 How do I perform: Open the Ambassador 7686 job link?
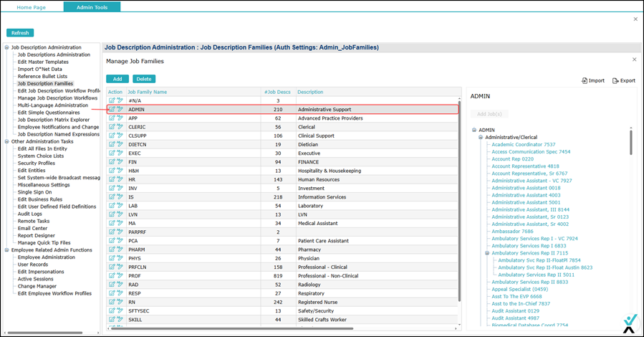512,232
